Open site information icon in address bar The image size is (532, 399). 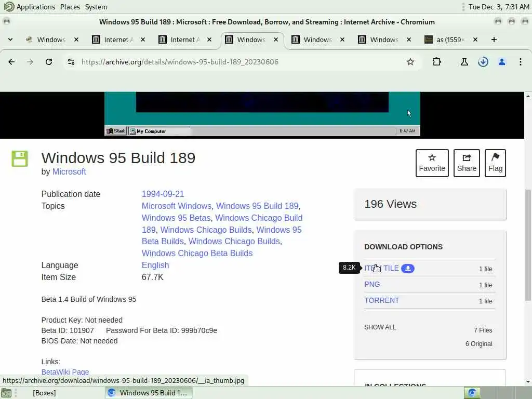[x=71, y=62]
